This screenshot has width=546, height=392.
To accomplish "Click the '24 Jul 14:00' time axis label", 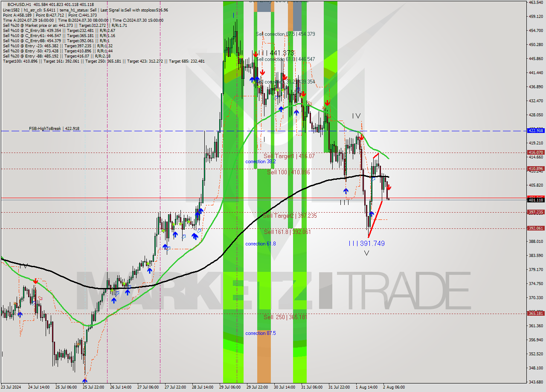I will coord(38,387).
